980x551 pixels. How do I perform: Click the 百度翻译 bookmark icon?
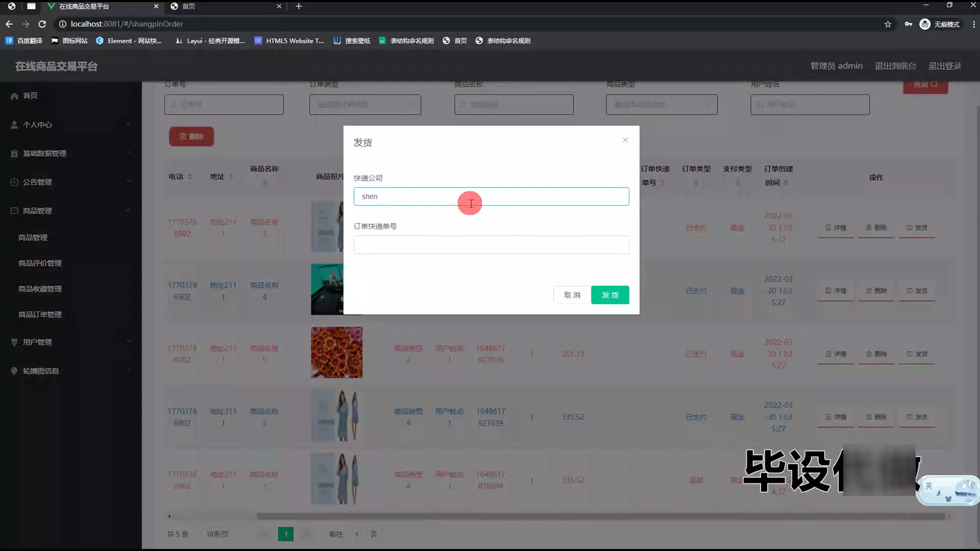[9, 41]
